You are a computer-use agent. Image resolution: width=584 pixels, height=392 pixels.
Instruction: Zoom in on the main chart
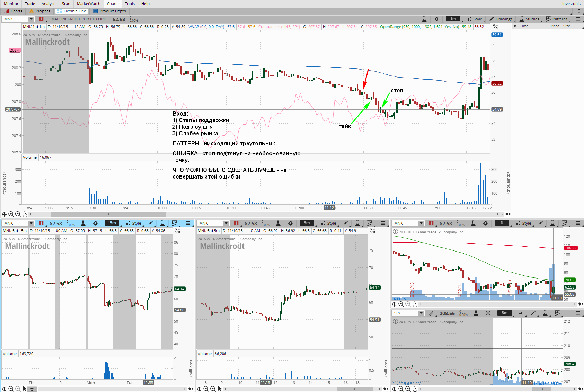(x=11, y=214)
